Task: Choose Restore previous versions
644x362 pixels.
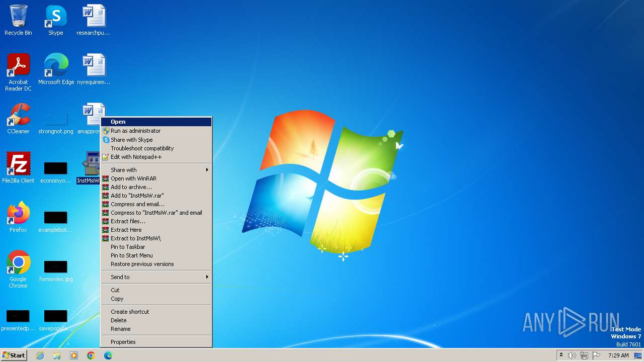Action: coord(156,264)
